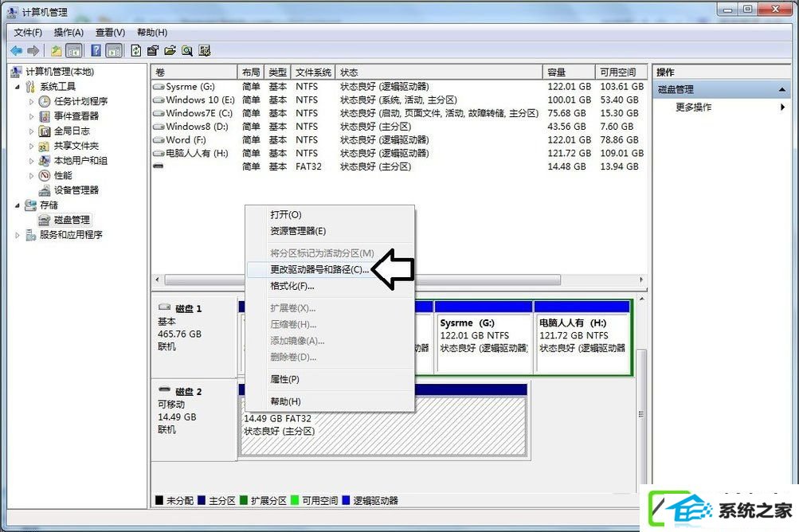Click the 103.61 GB free space cell
799x532 pixels.
(x=621, y=87)
